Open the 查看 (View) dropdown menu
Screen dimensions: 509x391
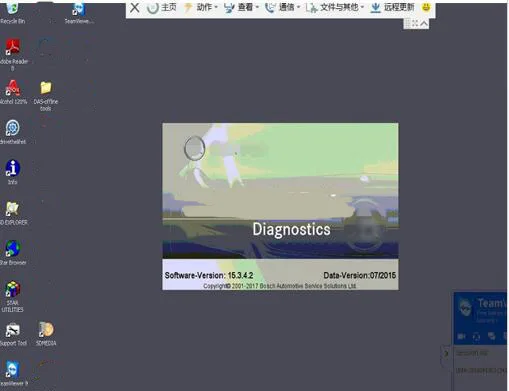click(x=242, y=7)
